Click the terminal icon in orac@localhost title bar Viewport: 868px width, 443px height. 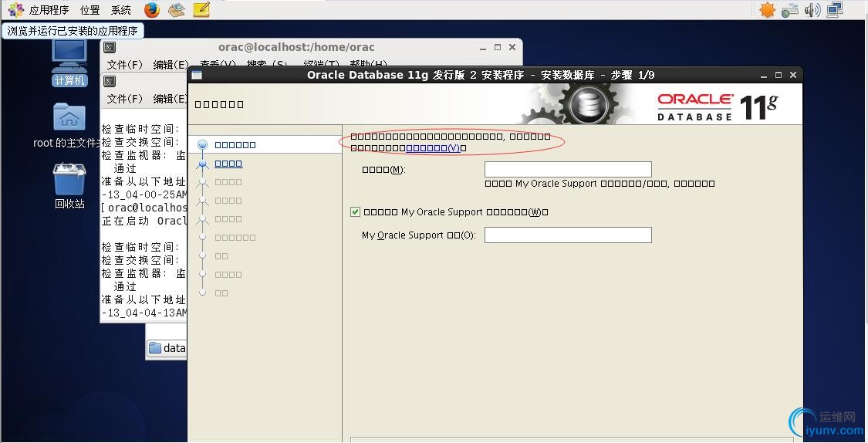click(110, 48)
